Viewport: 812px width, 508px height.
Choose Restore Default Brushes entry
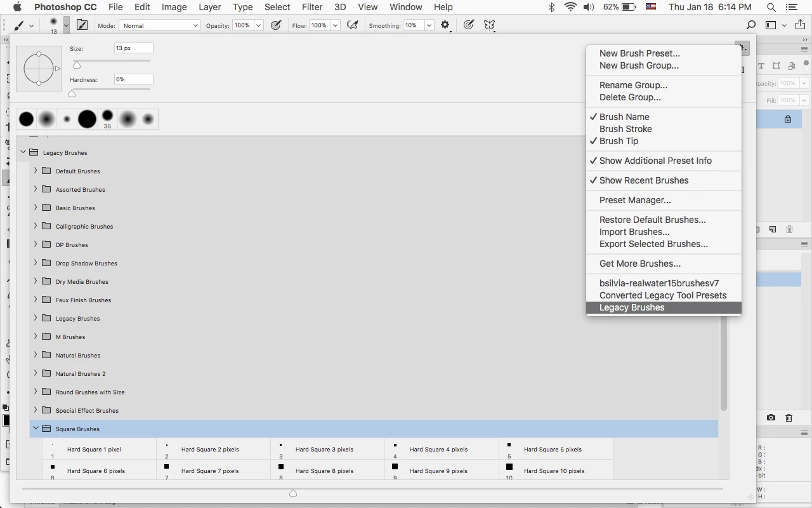(652, 220)
